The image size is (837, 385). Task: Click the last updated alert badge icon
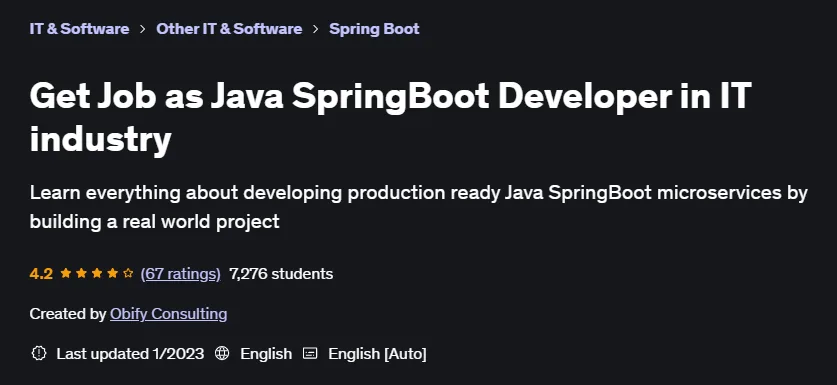[39, 353]
